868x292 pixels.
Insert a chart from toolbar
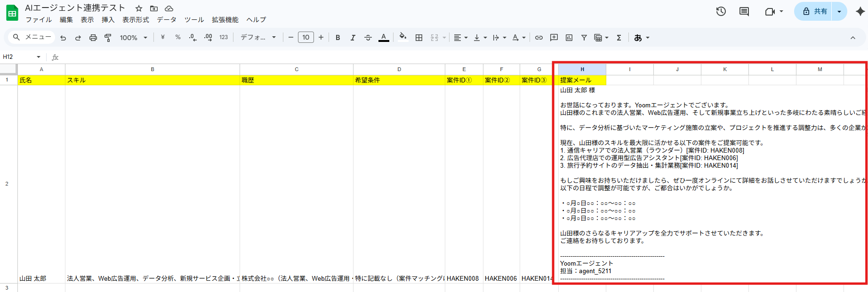(569, 38)
